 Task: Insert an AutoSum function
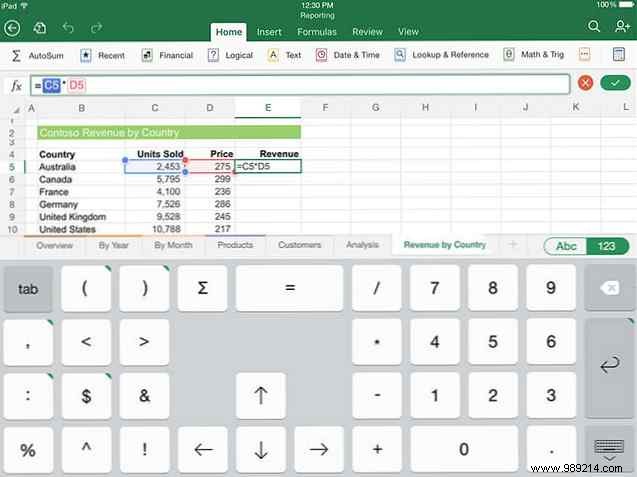[37, 55]
